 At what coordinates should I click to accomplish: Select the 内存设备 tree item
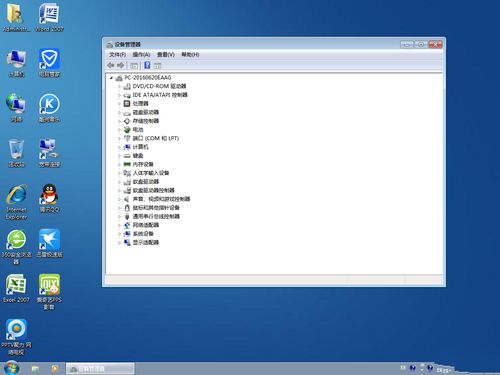[143, 164]
